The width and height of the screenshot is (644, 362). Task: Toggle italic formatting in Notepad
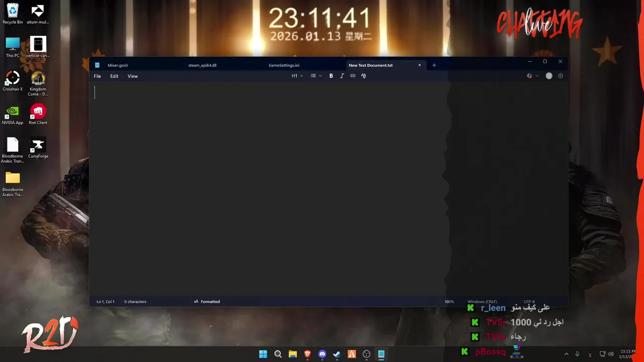342,76
